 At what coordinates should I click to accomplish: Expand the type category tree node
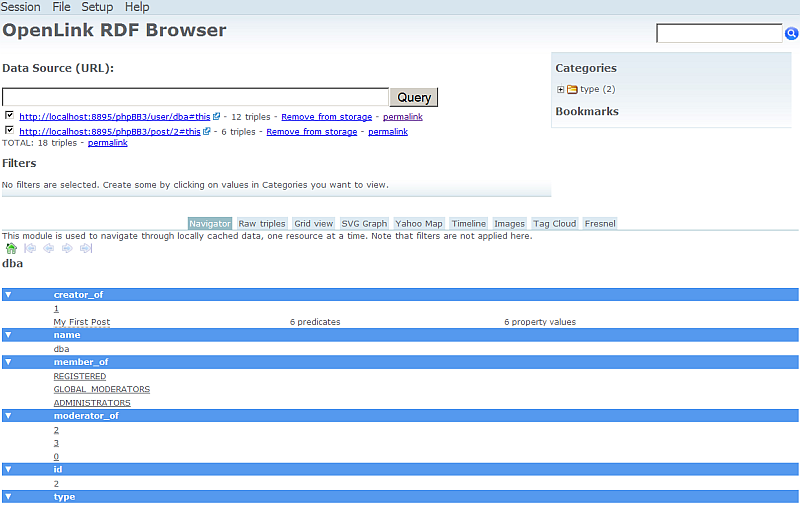(560, 90)
